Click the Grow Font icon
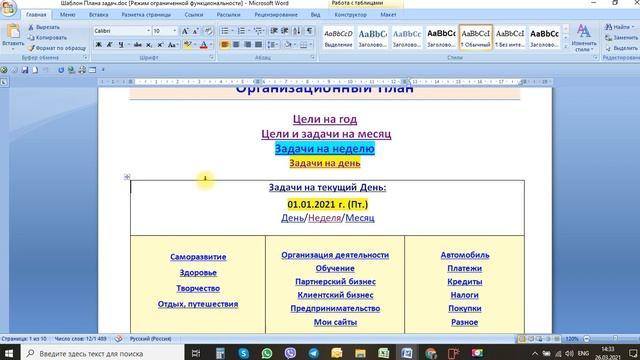This screenshot has width=640, height=360. (x=185, y=31)
